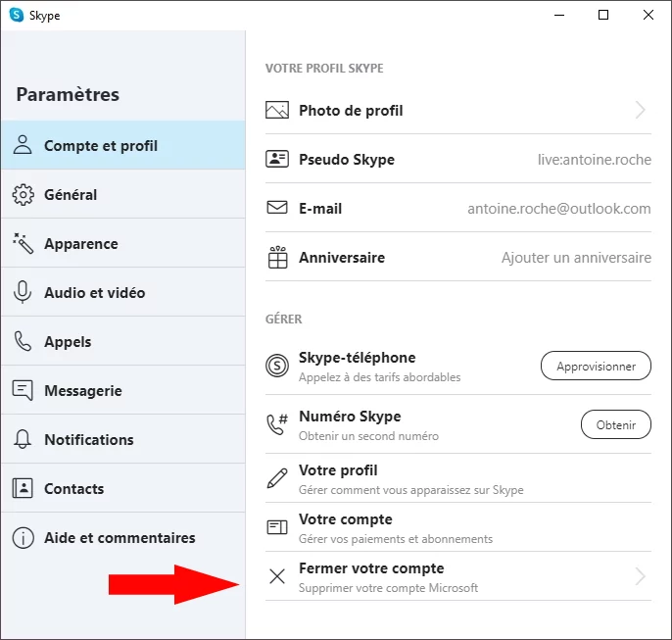Show the Notifications settings tab
Image resolution: width=672 pixels, height=640 pixels.
[x=123, y=439]
